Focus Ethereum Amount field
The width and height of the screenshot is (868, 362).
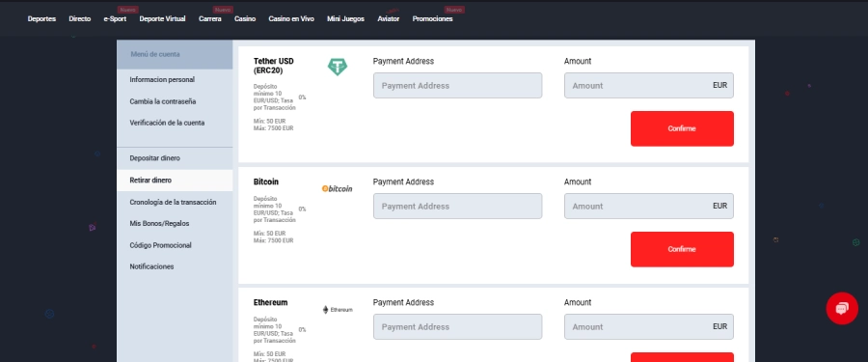pos(649,327)
